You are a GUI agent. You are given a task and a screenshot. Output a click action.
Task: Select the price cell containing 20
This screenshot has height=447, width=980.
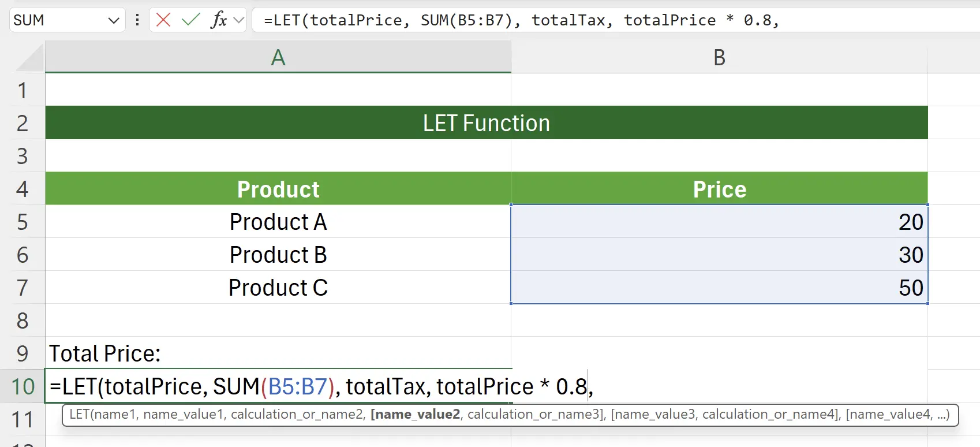719,222
